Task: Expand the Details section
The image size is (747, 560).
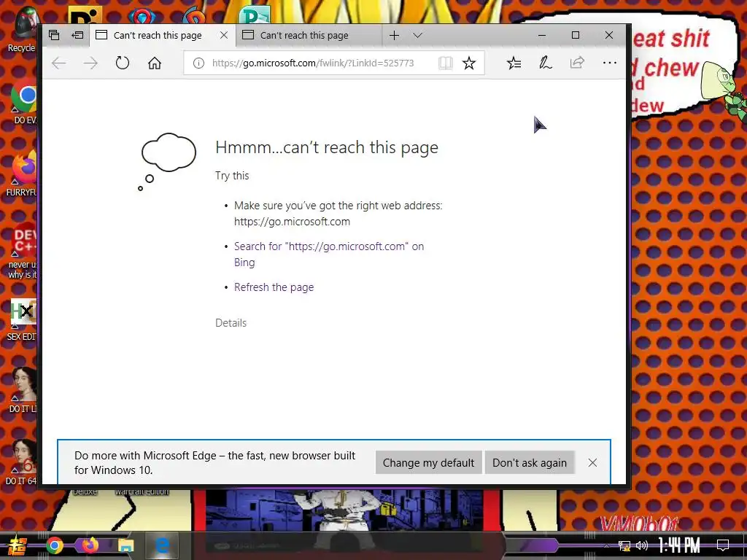Action: click(231, 323)
